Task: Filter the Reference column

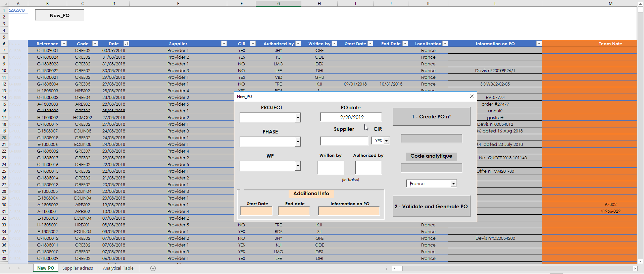Action: coord(64,44)
